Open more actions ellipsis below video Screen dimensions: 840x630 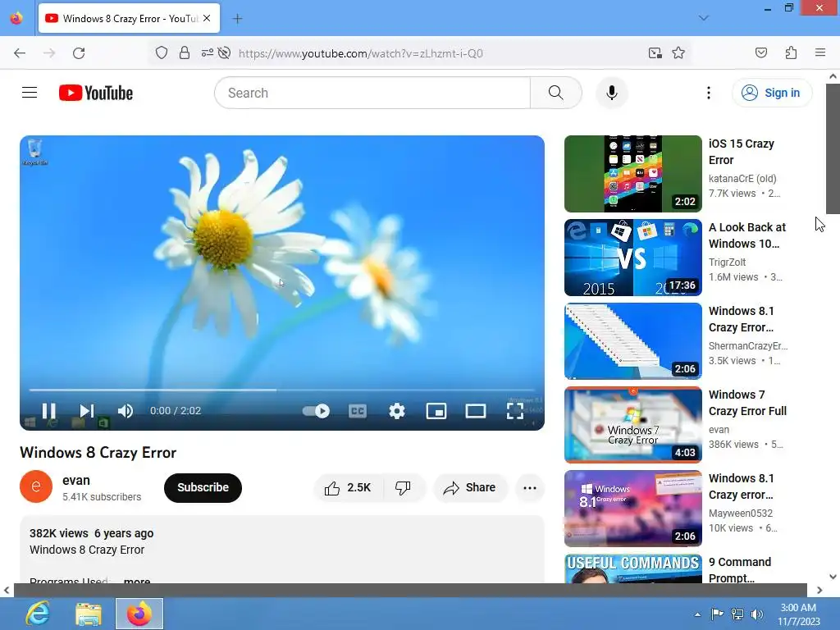tap(530, 487)
